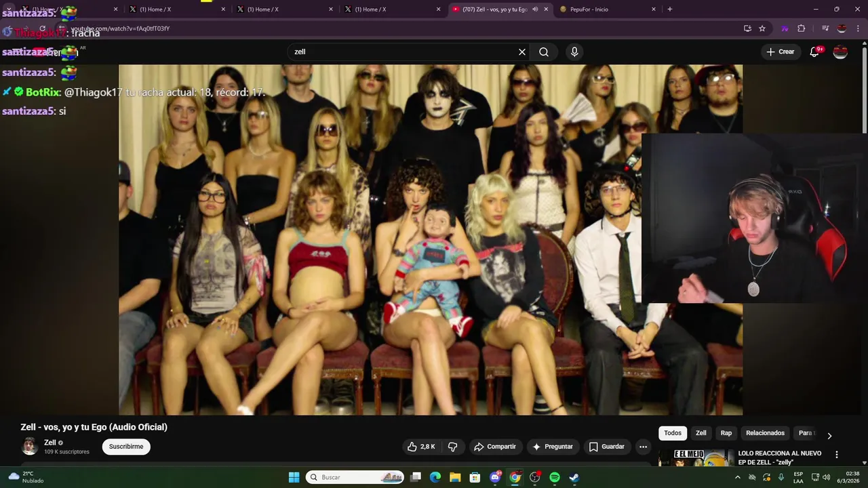The width and height of the screenshot is (868, 488).
Task: Open ESP LAA language indicator in tray
Action: click(x=798, y=477)
